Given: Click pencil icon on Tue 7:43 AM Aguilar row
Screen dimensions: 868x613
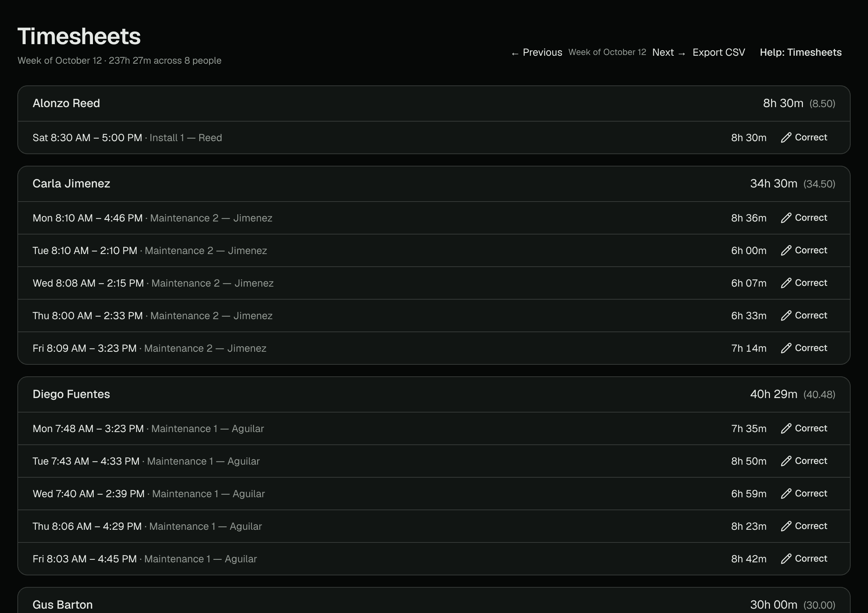Looking at the screenshot, I should pyautogui.click(x=786, y=461).
